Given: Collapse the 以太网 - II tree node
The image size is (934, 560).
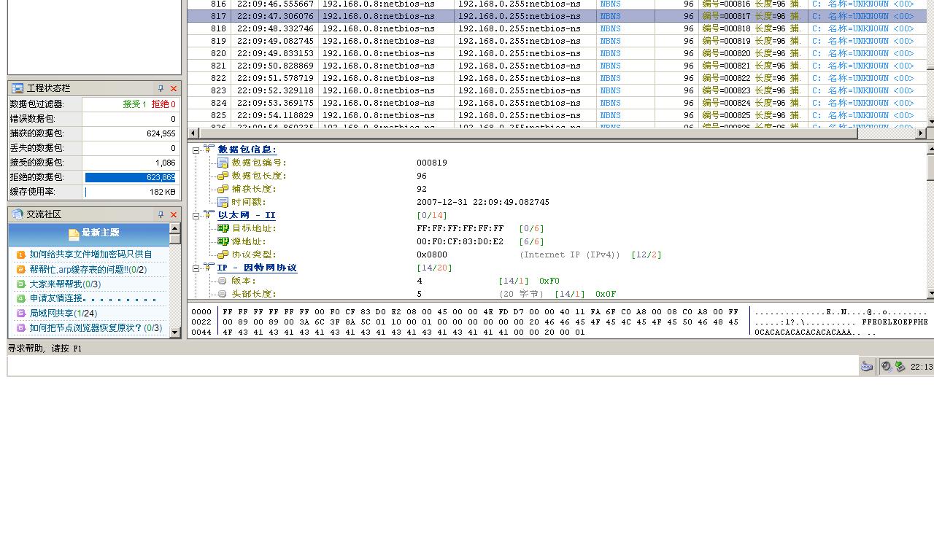Looking at the screenshot, I should [x=196, y=216].
